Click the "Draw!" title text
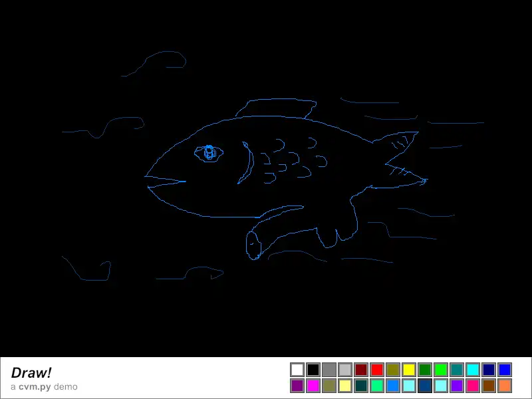The image size is (532, 399). 31,372
